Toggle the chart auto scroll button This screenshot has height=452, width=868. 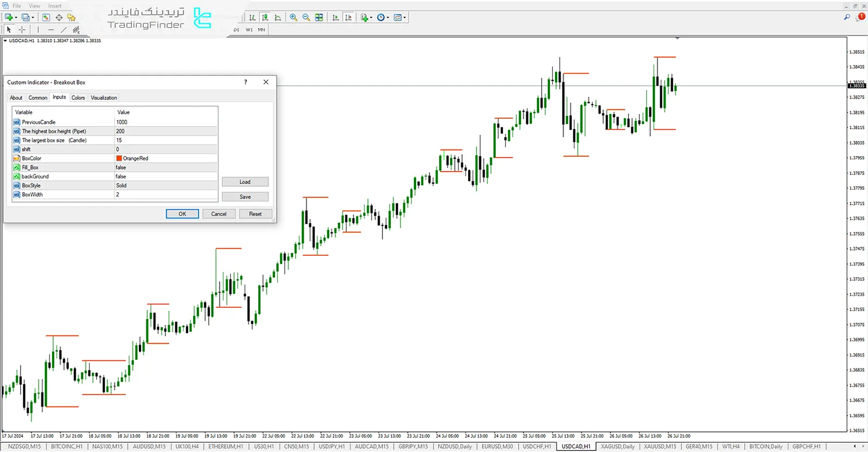335,17
